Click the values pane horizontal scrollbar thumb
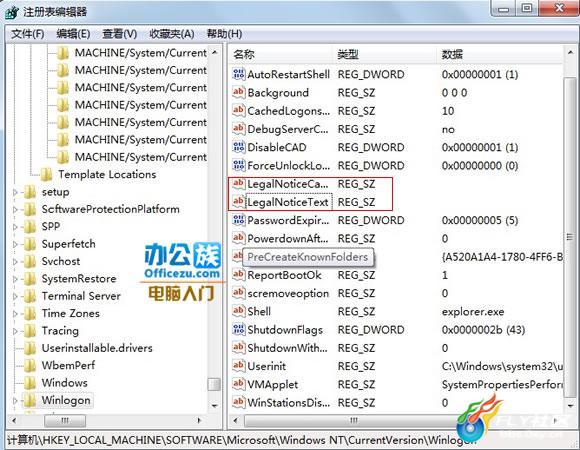The width and height of the screenshot is (580, 450). [353, 420]
